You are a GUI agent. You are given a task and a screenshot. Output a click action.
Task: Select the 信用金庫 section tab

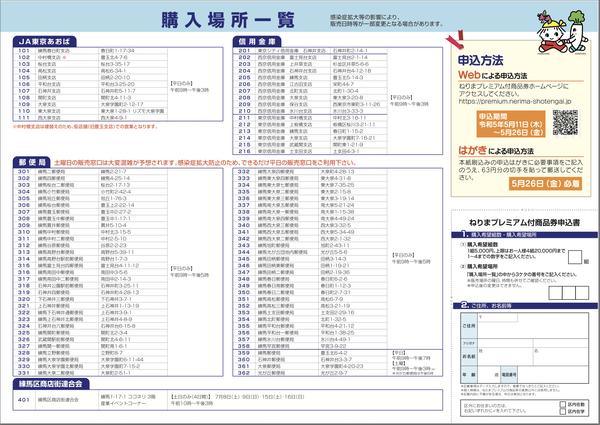tap(257, 41)
